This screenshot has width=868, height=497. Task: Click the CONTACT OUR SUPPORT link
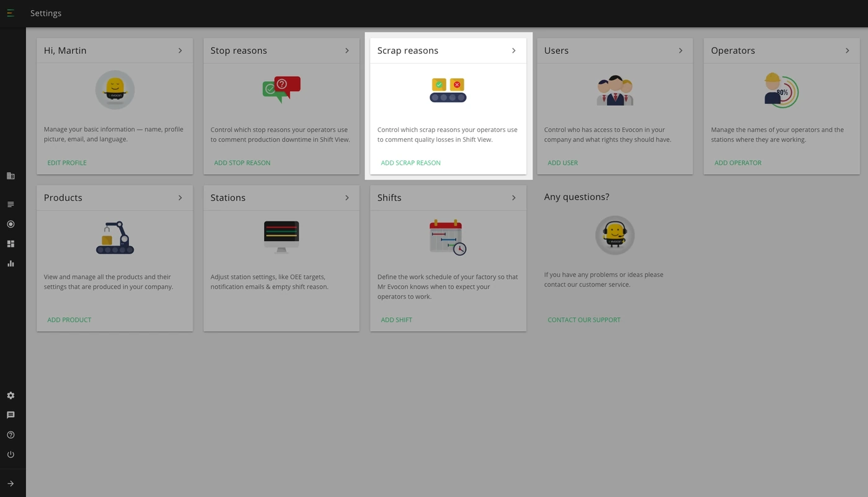584,320
